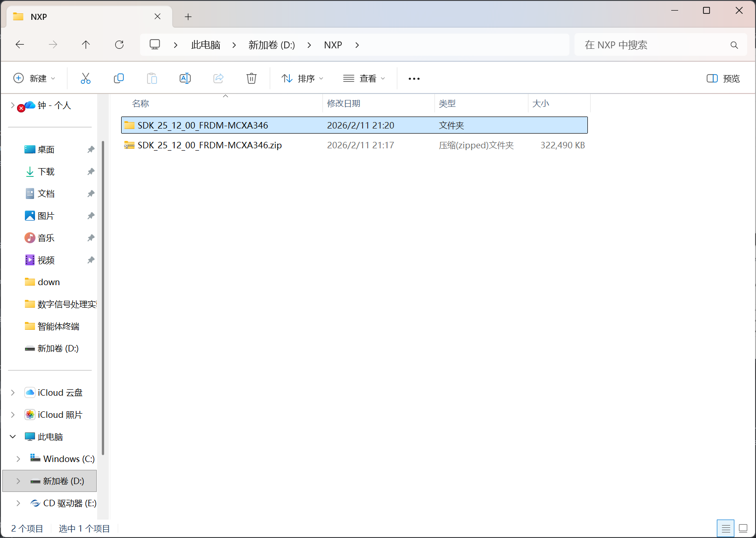Image resolution: width=756 pixels, height=538 pixels.
Task: Click the Copy icon in toolbar
Action: click(119, 78)
